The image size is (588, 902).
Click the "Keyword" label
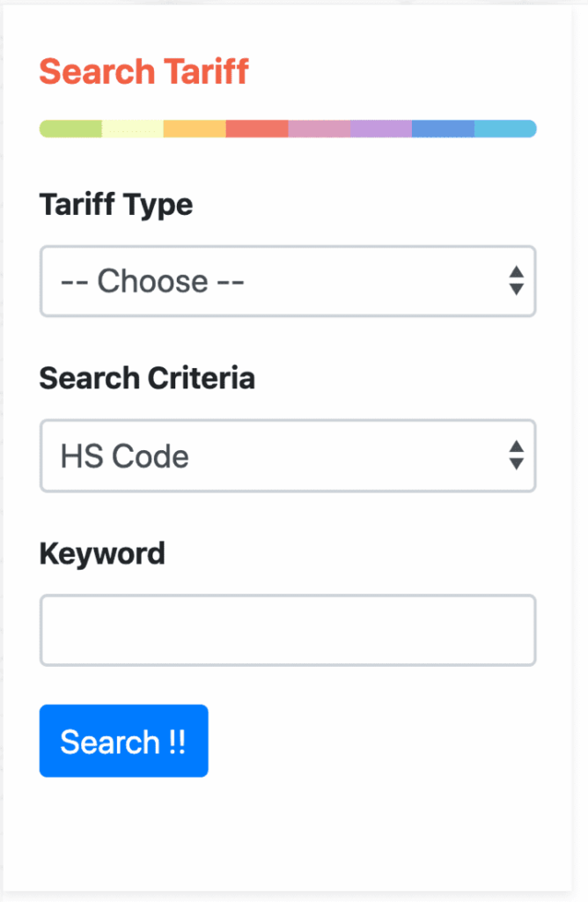pos(102,553)
